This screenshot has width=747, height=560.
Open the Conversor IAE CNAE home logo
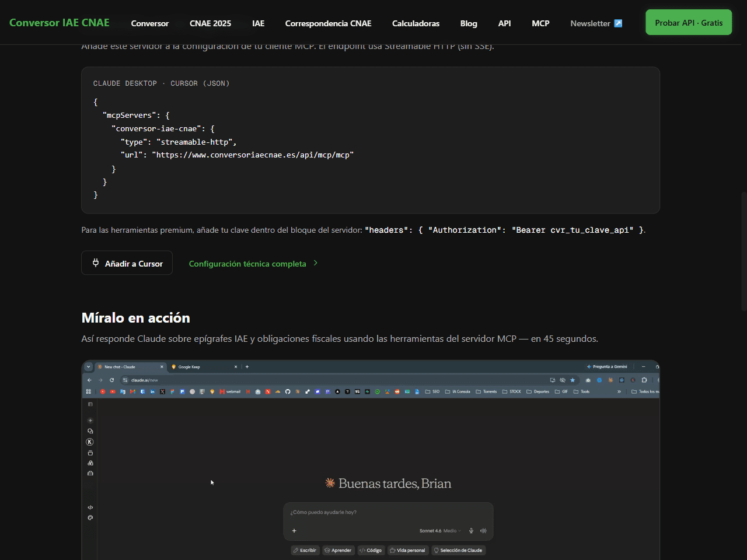pos(60,23)
